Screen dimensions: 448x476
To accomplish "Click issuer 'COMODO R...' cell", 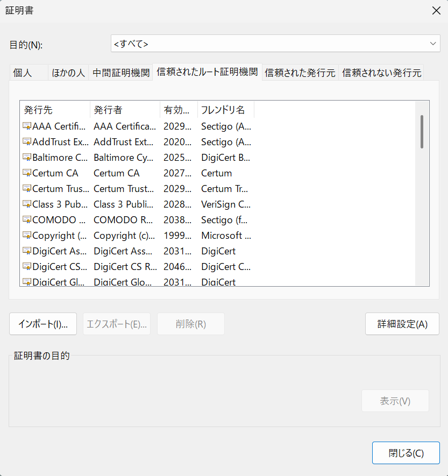I will click(x=123, y=220).
